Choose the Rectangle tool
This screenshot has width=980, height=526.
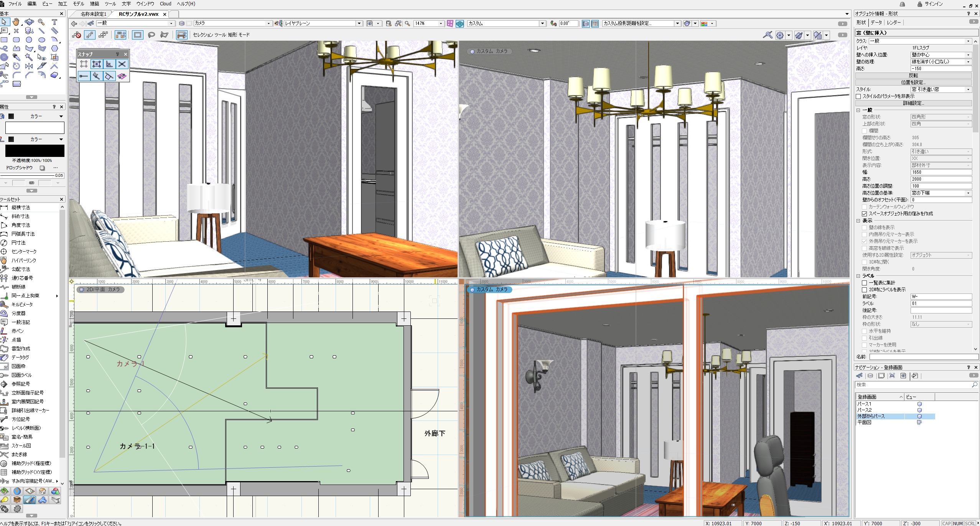(5, 40)
